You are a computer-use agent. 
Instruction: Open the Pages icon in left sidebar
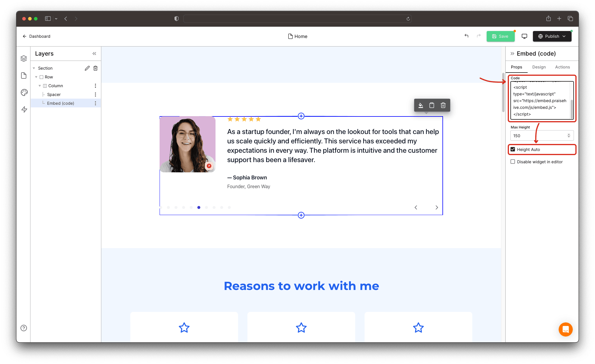point(24,75)
